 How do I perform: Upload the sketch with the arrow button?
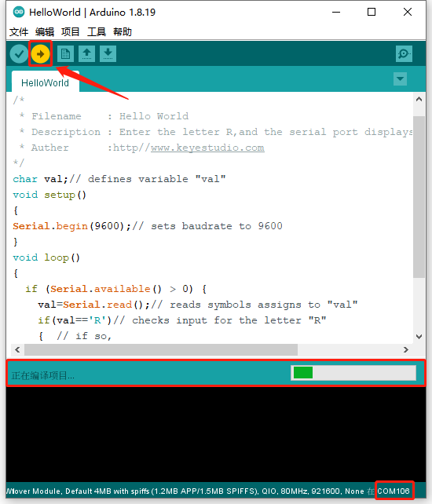pyautogui.click(x=41, y=53)
